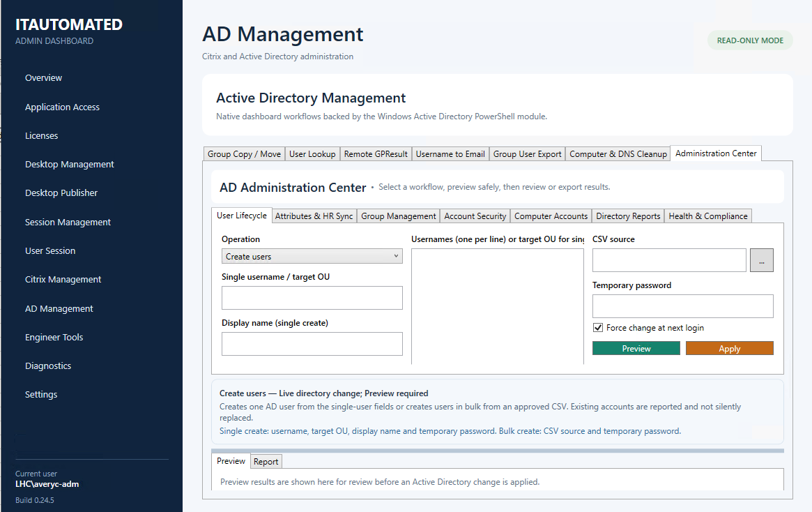Screen dimensions: 812x512
Task: Open Diagnostics in sidebar
Action: pyautogui.click(x=48, y=366)
